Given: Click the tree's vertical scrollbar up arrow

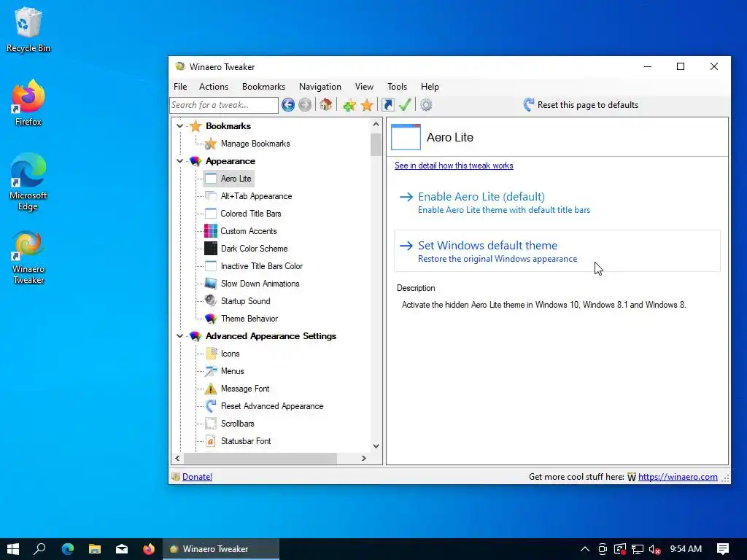Looking at the screenshot, I should coord(376,124).
